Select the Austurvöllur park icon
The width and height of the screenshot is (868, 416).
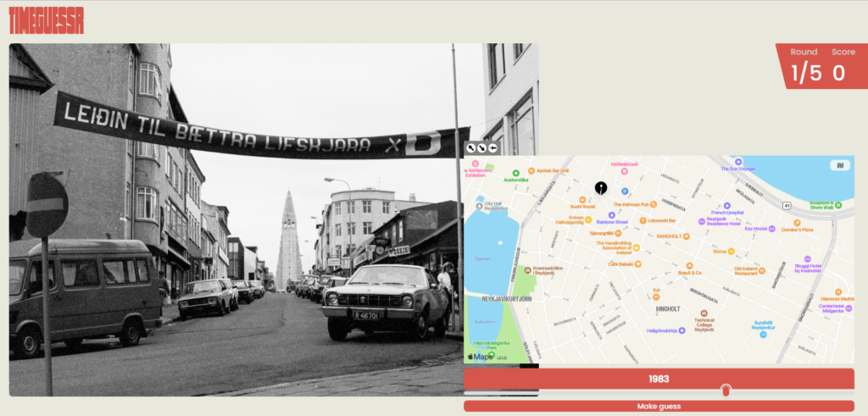point(516,173)
